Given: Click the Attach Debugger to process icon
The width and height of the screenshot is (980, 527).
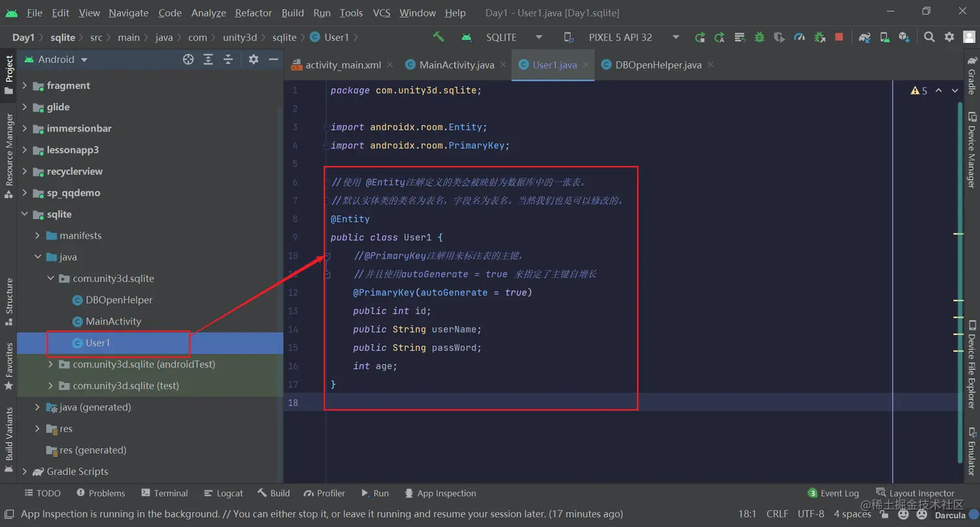Looking at the screenshot, I should 819,38.
